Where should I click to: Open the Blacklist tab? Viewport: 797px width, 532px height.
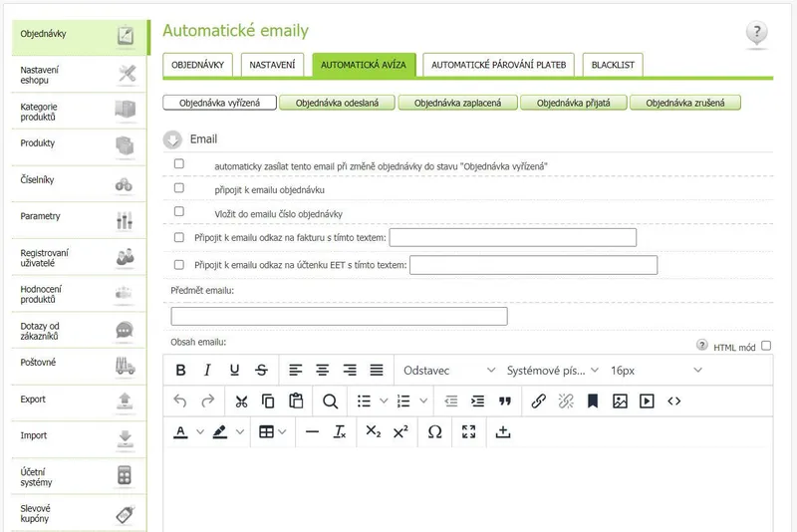pyautogui.click(x=613, y=65)
